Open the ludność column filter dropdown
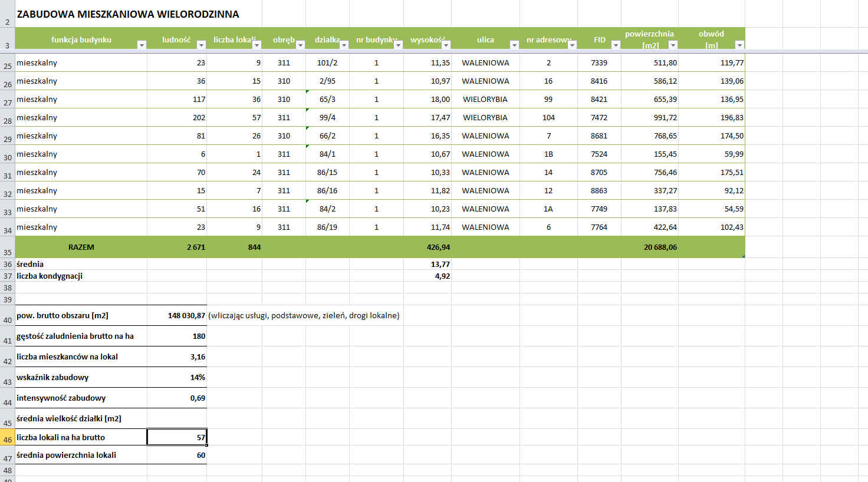Screen dimensions: 868x482 tap(201, 45)
